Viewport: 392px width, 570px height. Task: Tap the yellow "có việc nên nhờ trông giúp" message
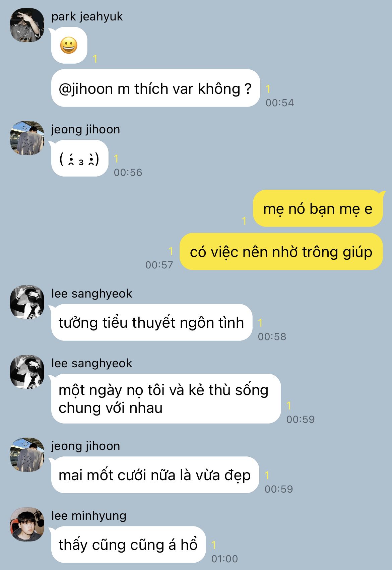pyautogui.click(x=281, y=252)
